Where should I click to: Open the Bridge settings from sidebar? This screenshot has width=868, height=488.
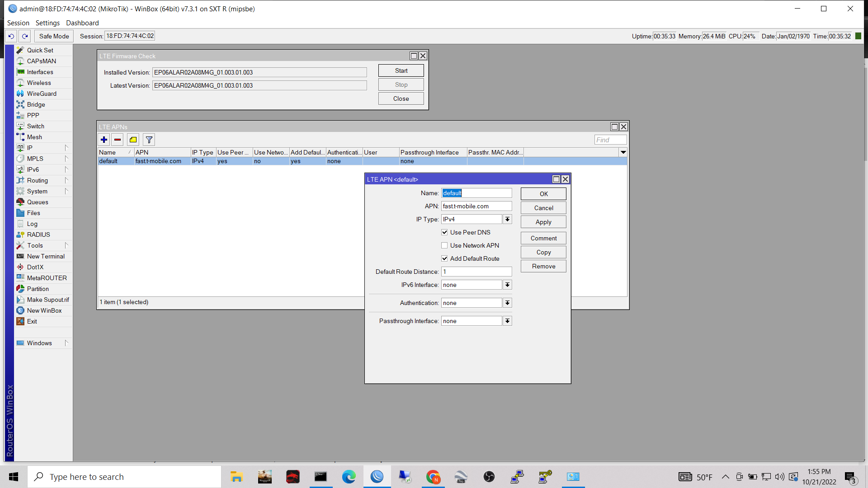coord(36,104)
